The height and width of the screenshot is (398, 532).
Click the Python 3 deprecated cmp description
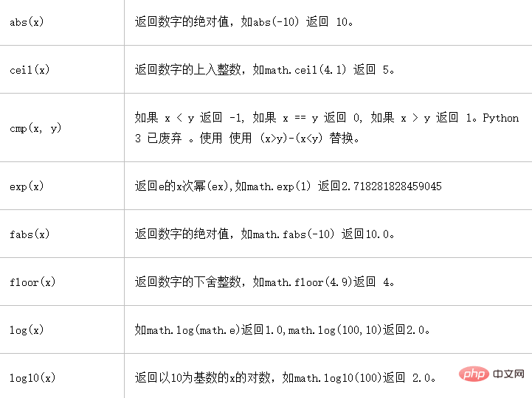point(326,128)
